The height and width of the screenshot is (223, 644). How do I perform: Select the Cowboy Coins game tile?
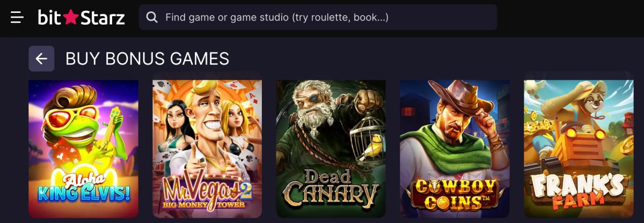tap(455, 148)
